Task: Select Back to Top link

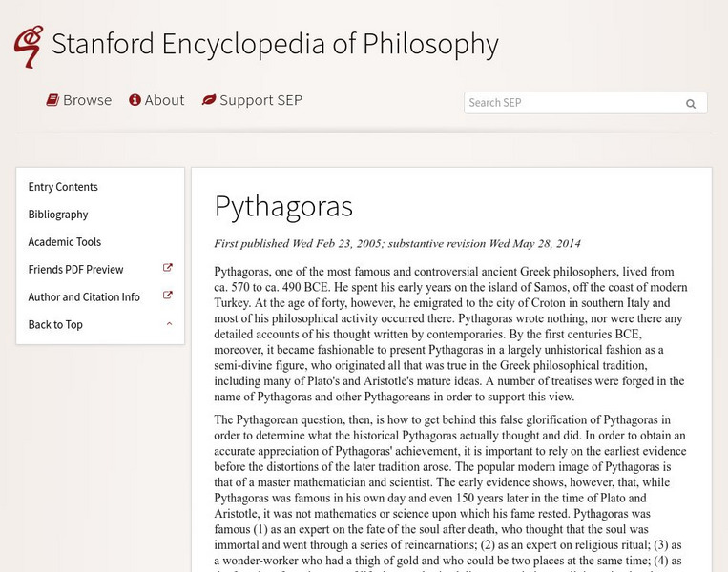Action: pos(55,325)
